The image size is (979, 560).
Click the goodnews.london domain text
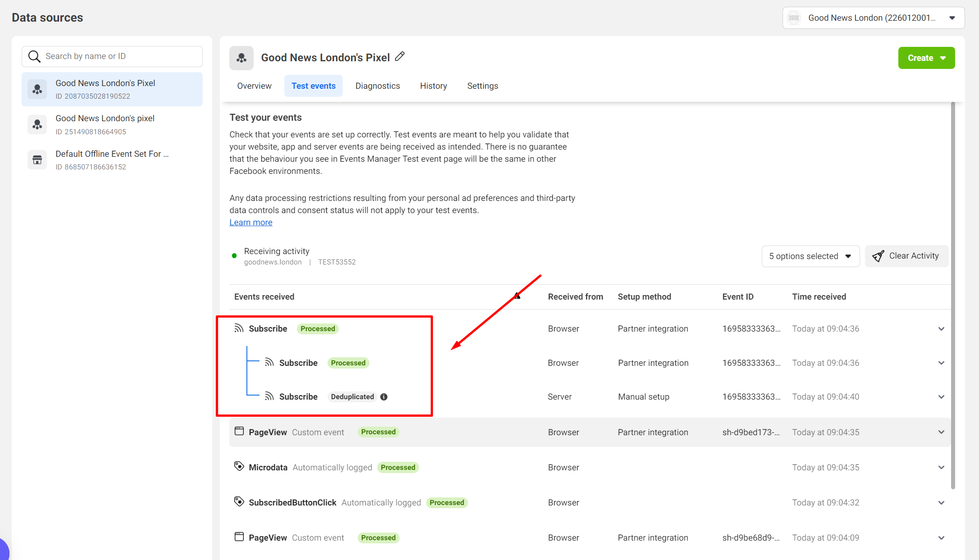pos(273,262)
